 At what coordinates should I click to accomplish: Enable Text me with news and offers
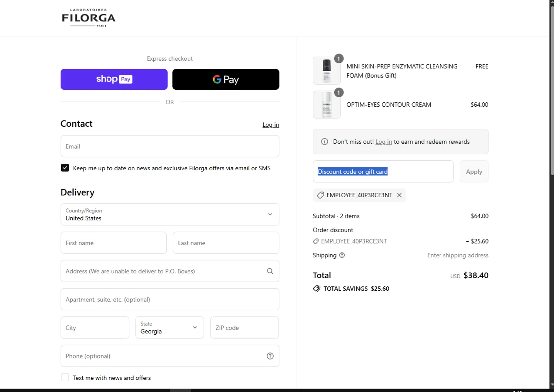pos(65,377)
